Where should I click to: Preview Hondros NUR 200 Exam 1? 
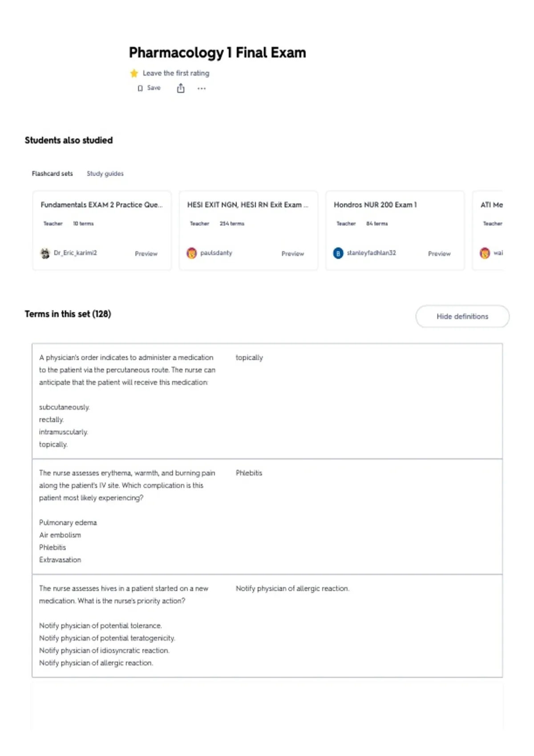(x=439, y=253)
